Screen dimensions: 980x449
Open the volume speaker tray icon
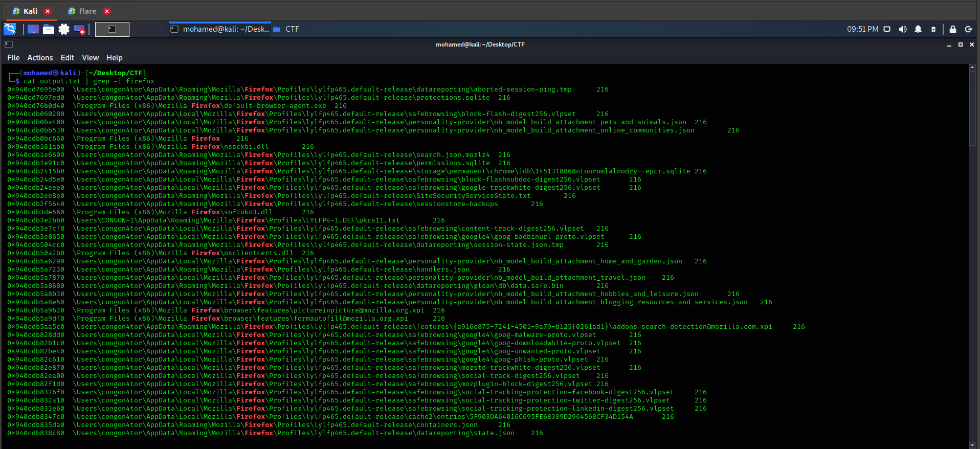coord(903,29)
